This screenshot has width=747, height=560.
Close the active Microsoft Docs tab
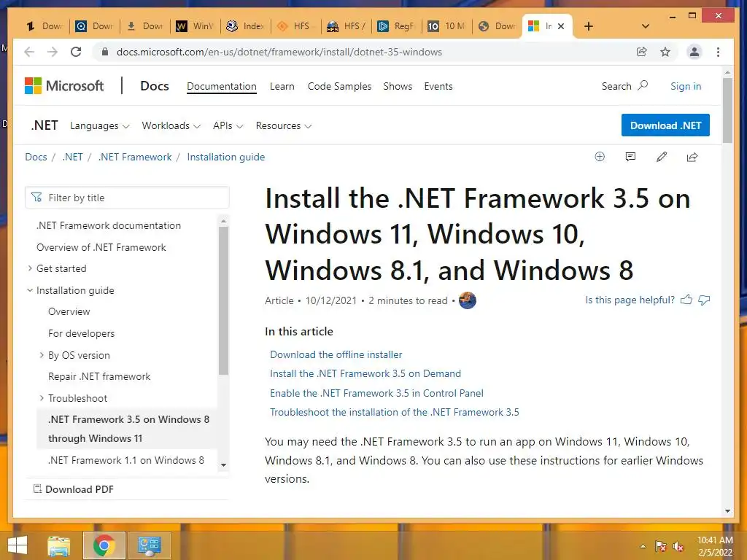click(561, 26)
